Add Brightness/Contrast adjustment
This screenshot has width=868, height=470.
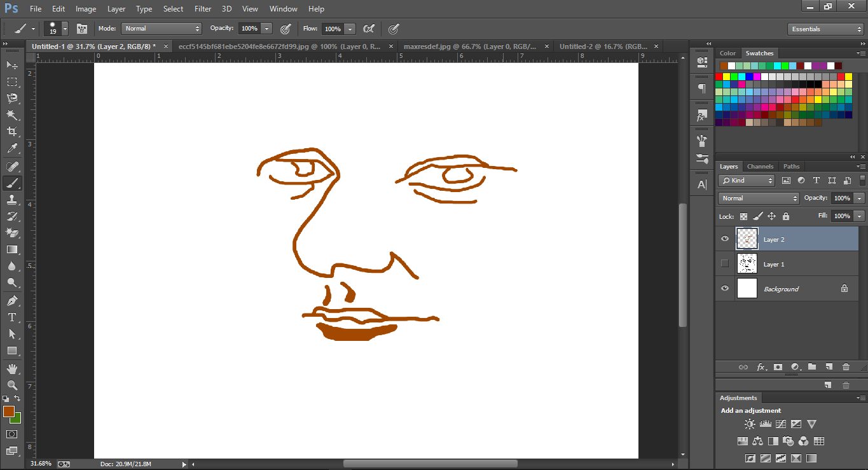coord(750,424)
